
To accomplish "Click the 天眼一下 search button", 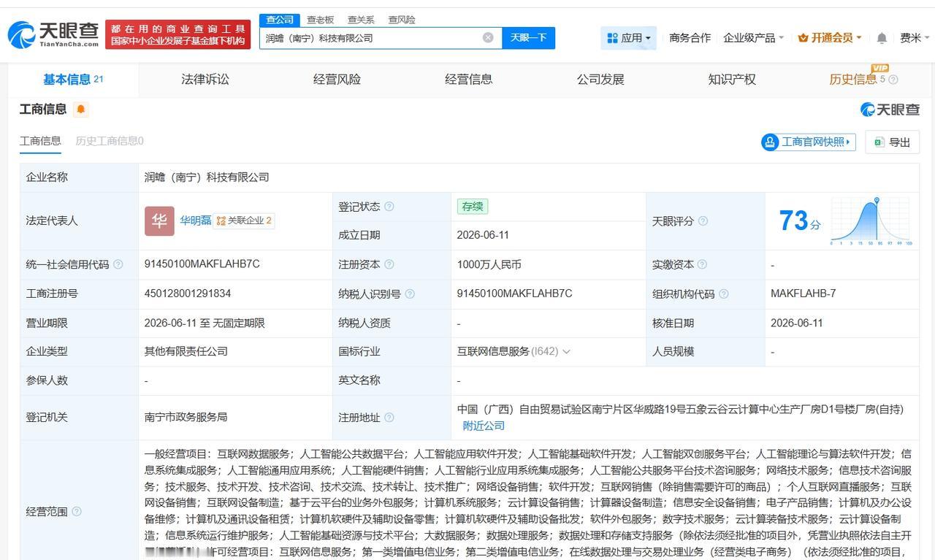I will point(528,37).
